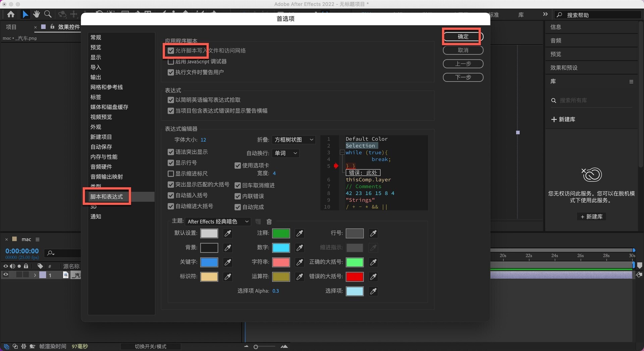Uncheck the 自动完成 option
The height and width of the screenshot is (351, 644).
click(238, 207)
